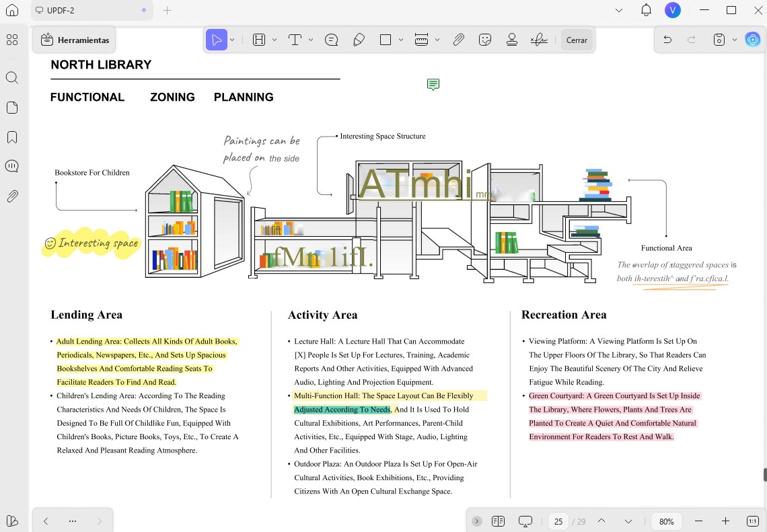
Task: Click the Cerrar button
Action: [577, 40]
